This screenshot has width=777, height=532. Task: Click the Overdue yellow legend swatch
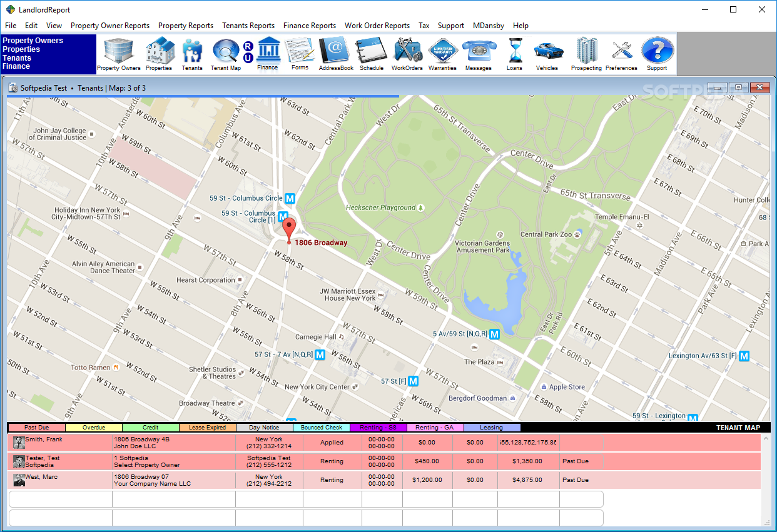pos(93,428)
